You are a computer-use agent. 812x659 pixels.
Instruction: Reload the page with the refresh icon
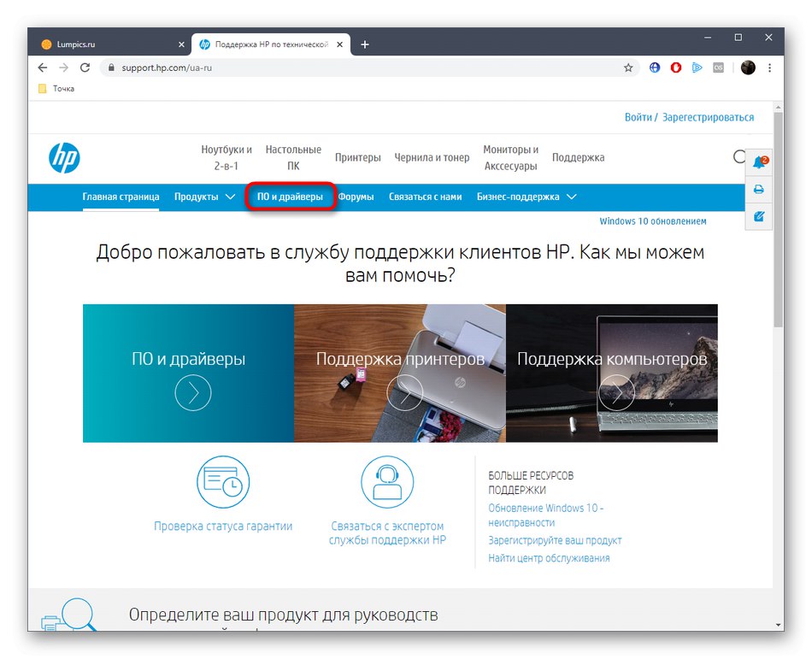tap(85, 68)
